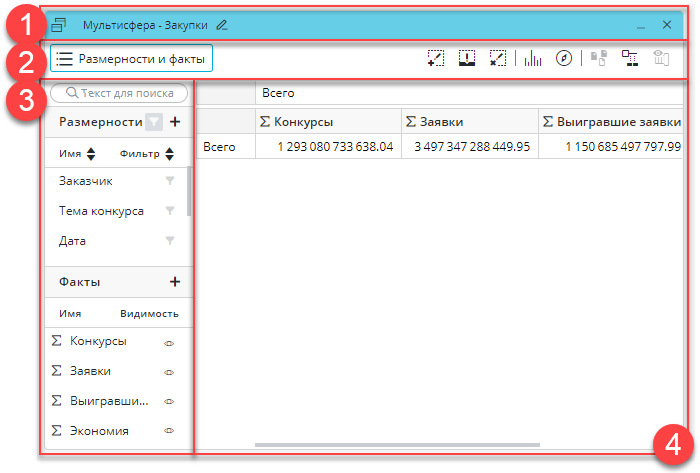Open the filter for Тема конкурса dimension
This screenshot has height=473, width=700.
169,211
